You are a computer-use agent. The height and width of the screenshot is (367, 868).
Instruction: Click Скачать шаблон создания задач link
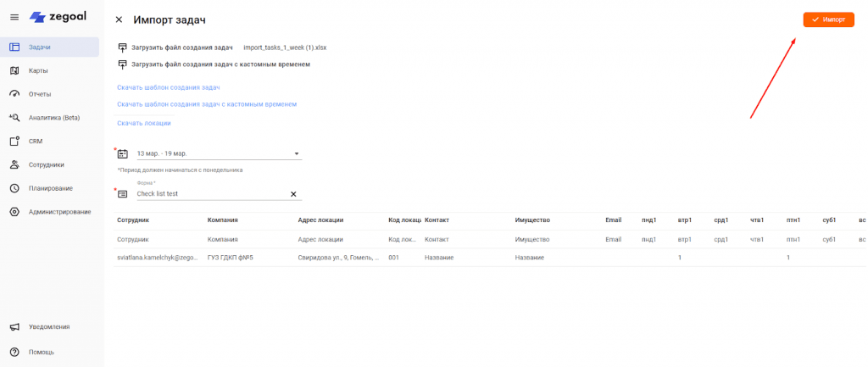[169, 87]
